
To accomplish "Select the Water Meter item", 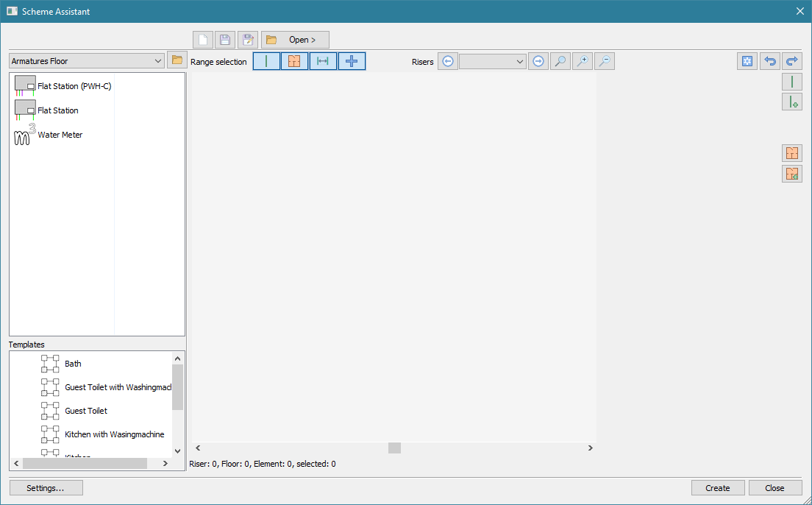I will pos(49,135).
